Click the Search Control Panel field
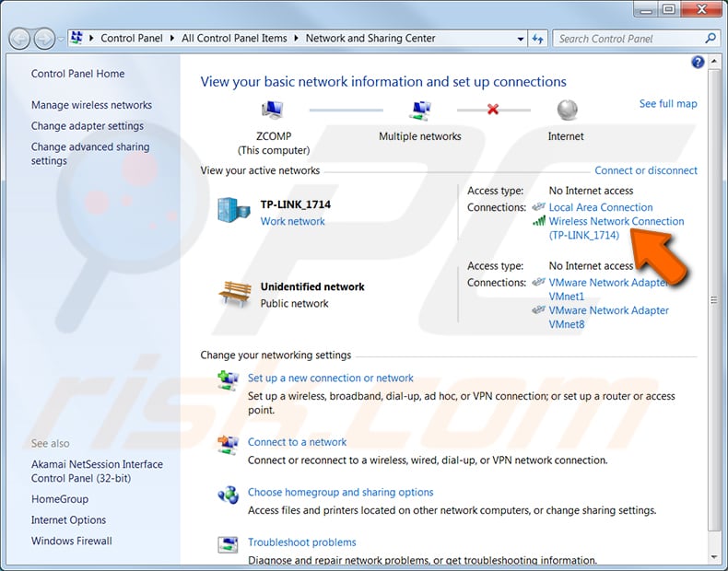728x571 pixels. coord(628,39)
